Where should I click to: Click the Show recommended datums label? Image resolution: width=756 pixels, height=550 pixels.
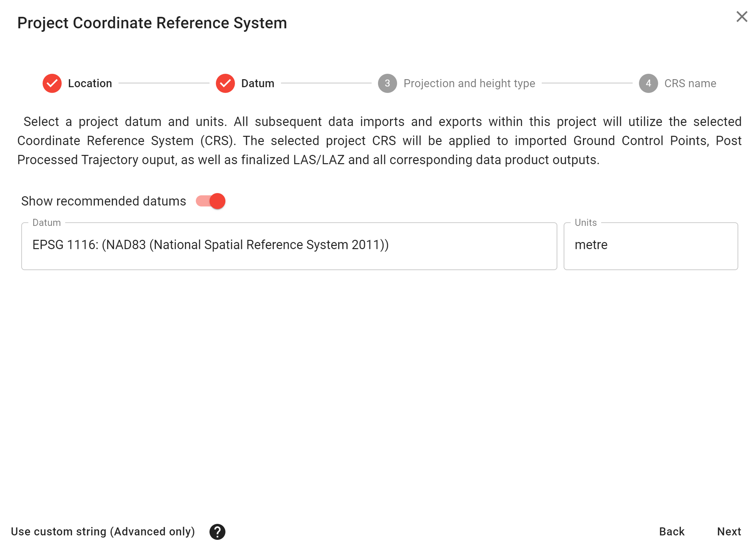point(104,201)
